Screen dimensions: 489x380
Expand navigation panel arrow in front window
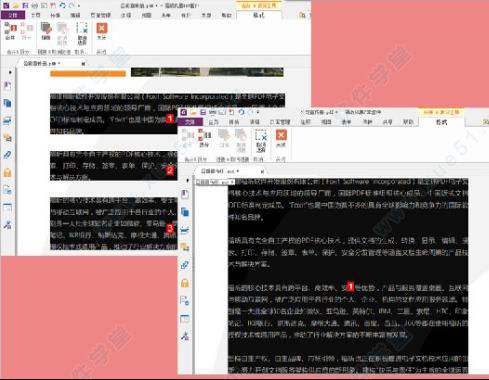pyautogui.click(x=188, y=180)
